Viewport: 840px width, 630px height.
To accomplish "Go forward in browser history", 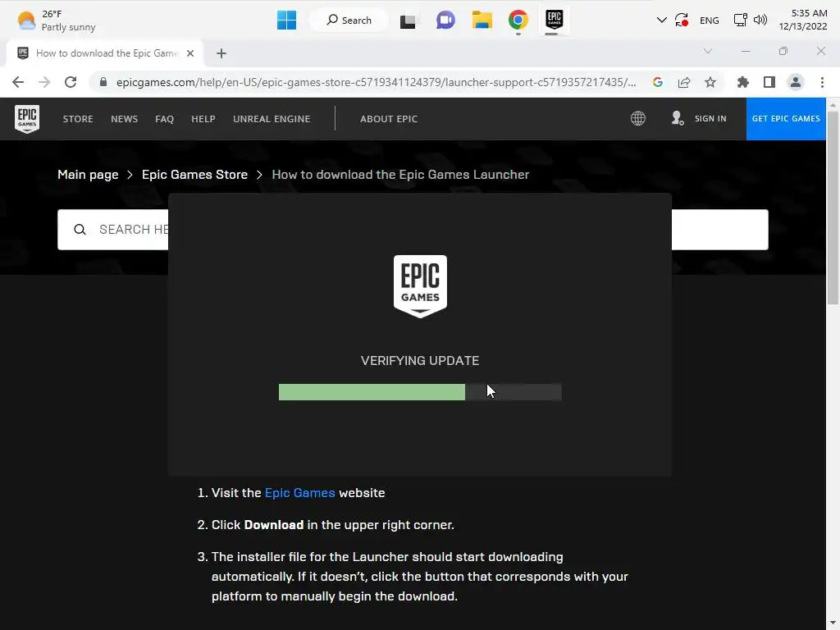I will (x=44, y=82).
